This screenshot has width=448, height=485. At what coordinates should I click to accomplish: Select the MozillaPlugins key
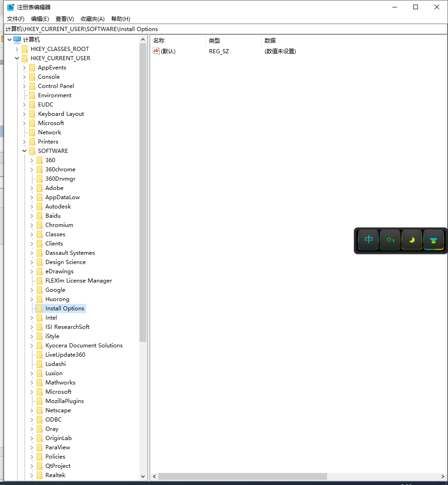(64, 401)
